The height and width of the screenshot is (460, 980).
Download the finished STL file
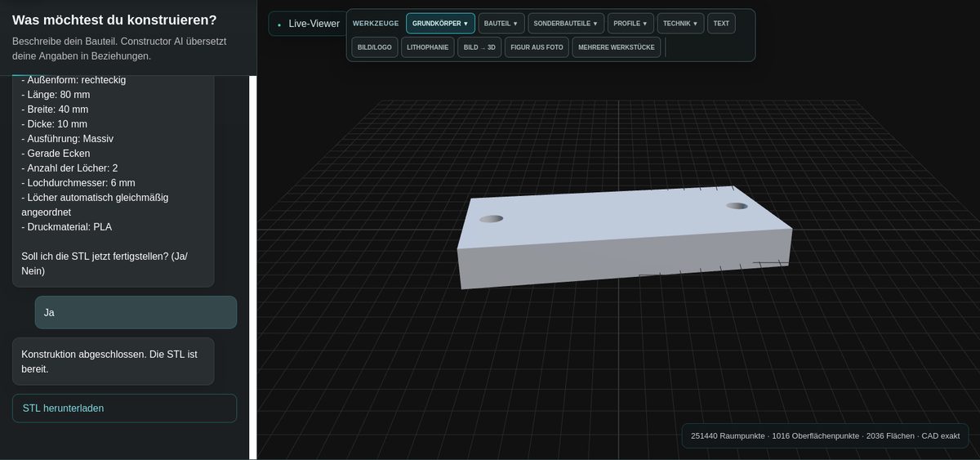pyautogui.click(x=124, y=409)
